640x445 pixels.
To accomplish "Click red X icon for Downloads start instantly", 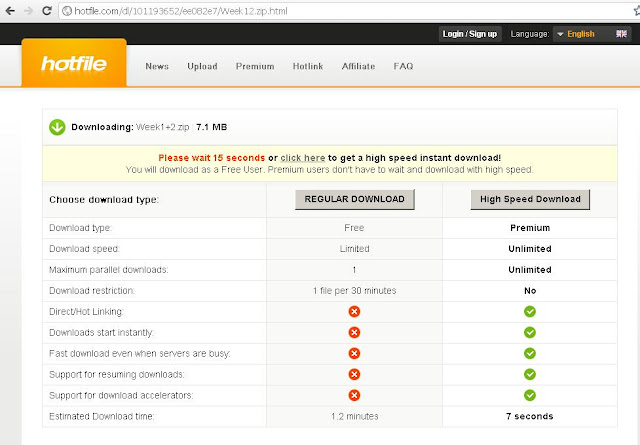I will pyautogui.click(x=354, y=332).
